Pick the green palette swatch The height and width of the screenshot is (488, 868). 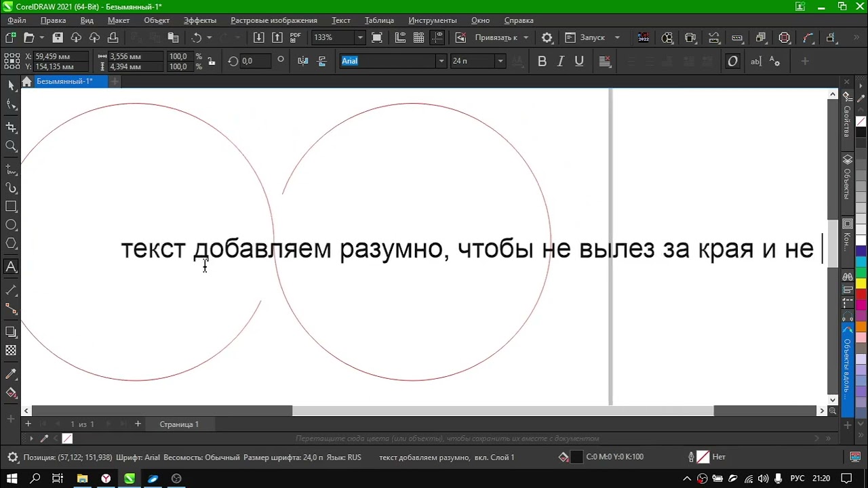click(861, 272)
